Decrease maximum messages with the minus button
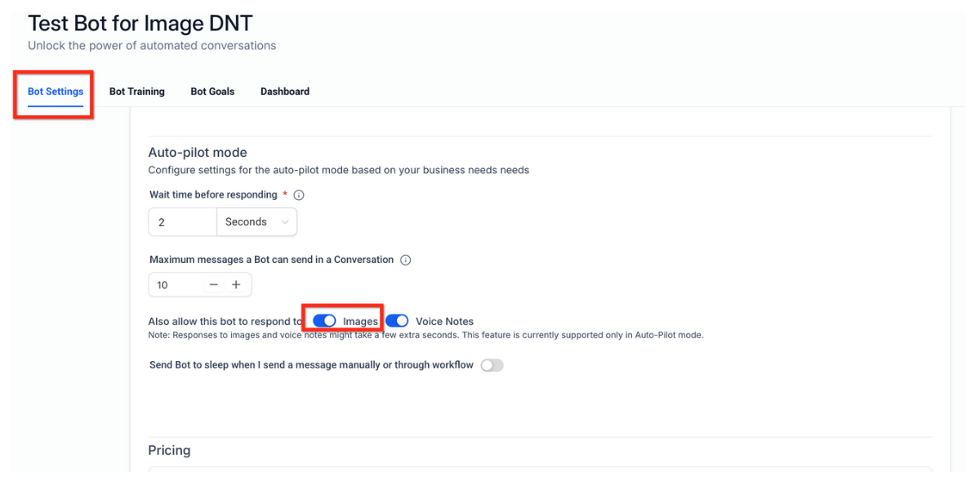The width and height of the screenshot is (980, 486). [214, 285]
